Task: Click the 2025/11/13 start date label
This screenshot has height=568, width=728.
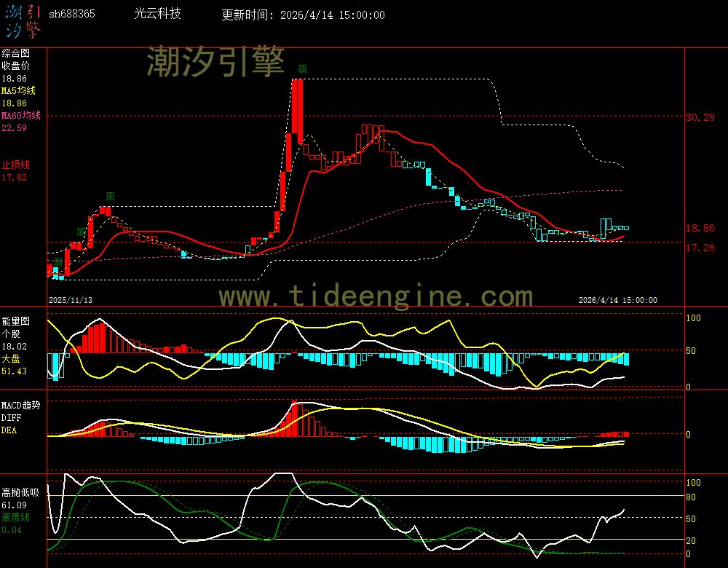Action: (71, 300)
